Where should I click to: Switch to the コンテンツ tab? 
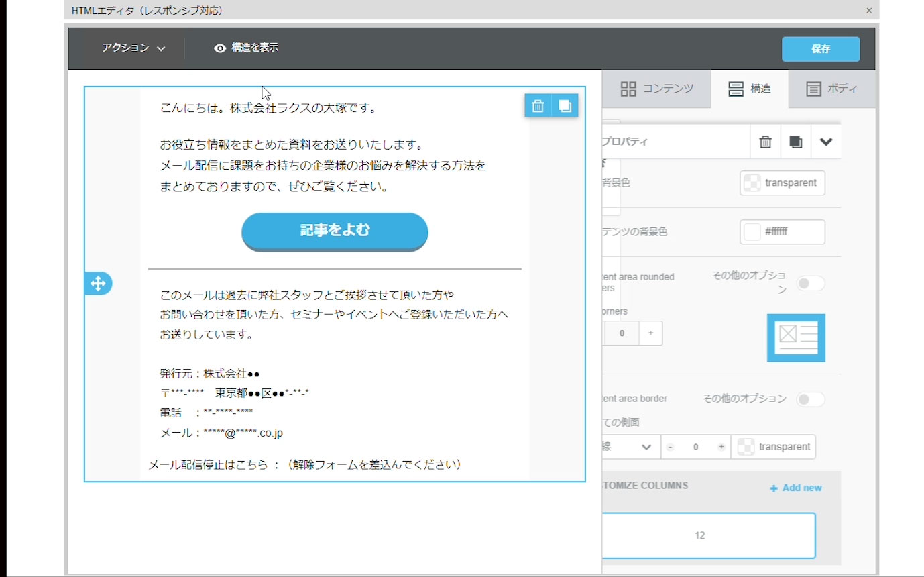point(656,89)
